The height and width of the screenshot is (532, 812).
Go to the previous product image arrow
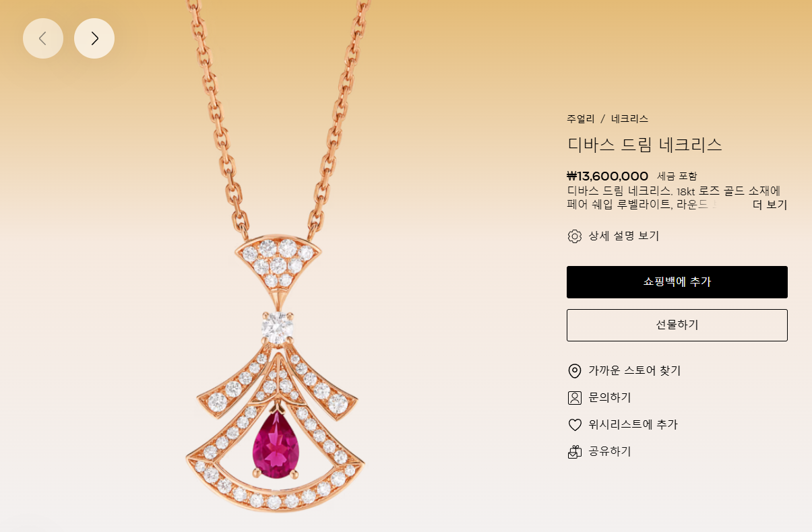click(x=43, y=38)
